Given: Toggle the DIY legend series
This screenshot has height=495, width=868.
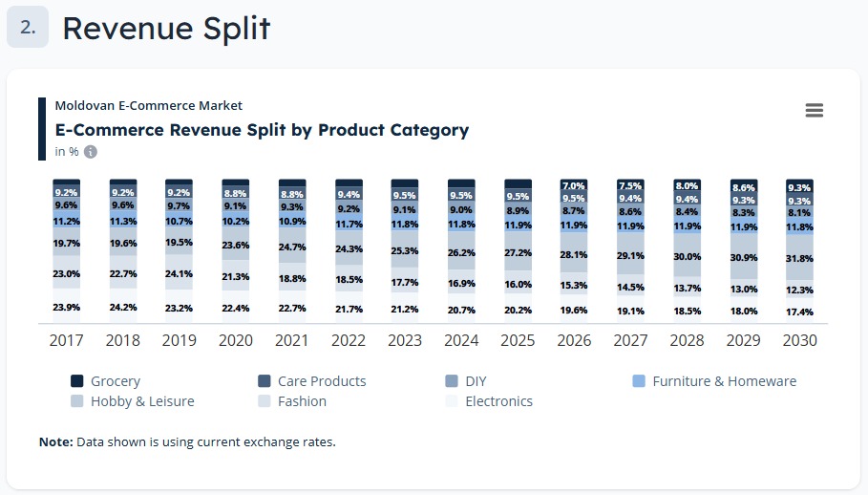Looking at the screenshot, I should click(476, 381).
